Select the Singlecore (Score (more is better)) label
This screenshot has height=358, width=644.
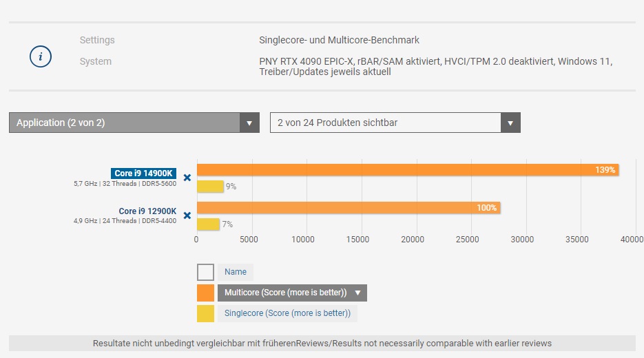[287, 313]
